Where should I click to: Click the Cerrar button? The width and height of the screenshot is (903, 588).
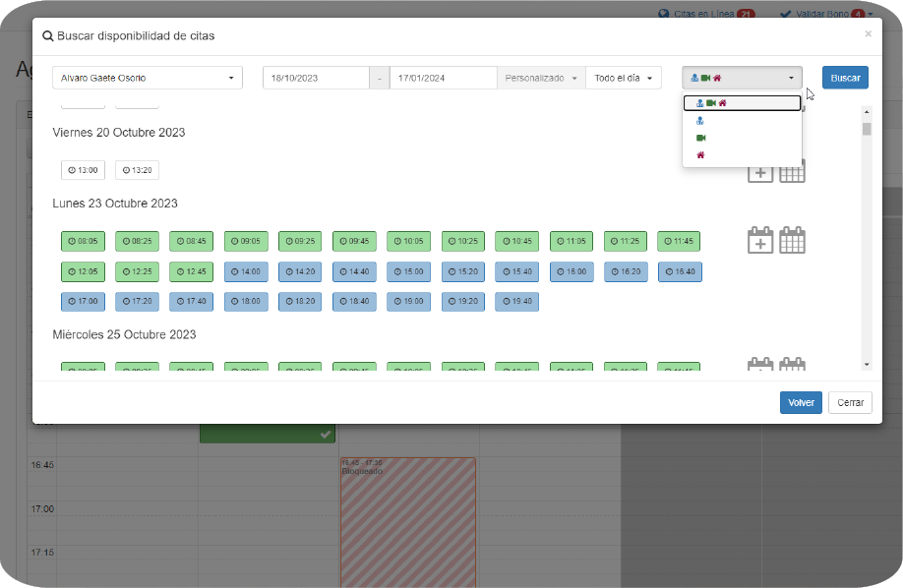[x=850, y=403]
